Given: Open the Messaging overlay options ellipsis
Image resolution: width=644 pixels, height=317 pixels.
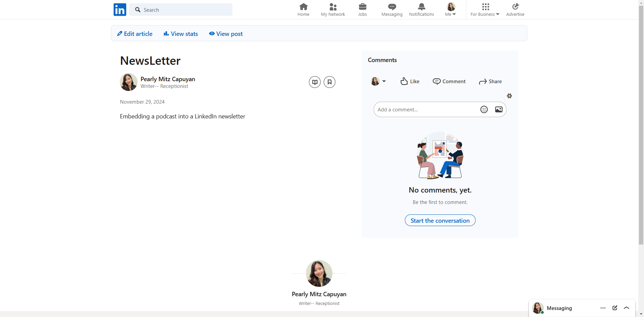Looking at the screenshot, I should click(x=603, y=308).
